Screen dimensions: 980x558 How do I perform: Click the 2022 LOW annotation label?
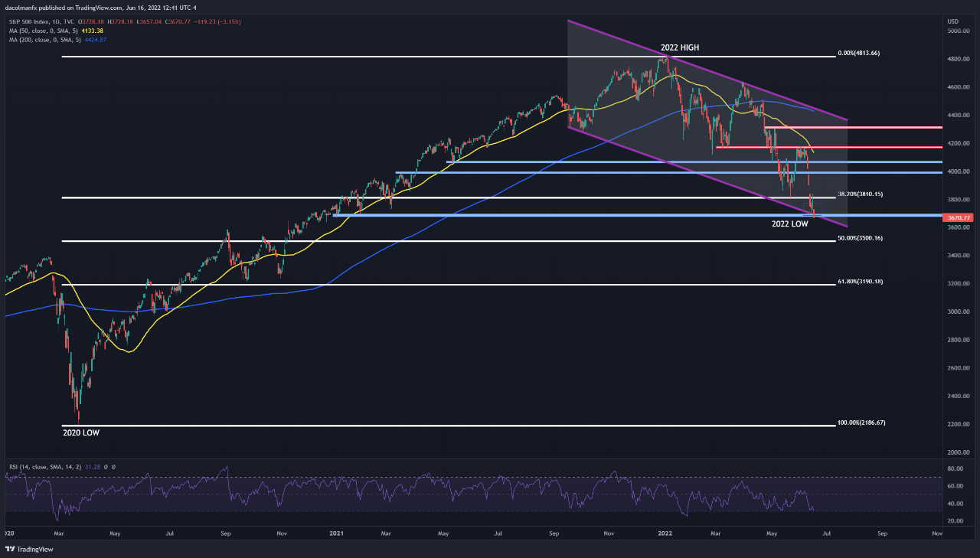[789, 224]
